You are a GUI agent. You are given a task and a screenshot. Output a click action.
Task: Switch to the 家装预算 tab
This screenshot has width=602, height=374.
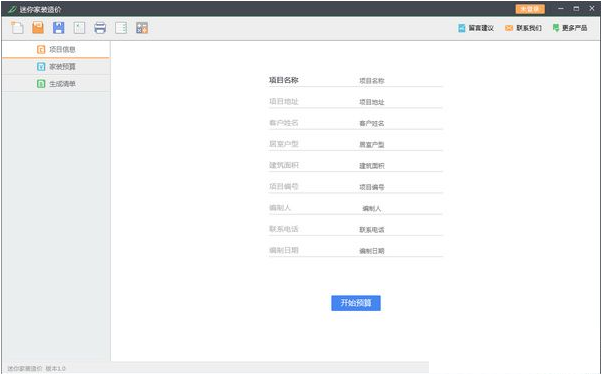(56, 67)
